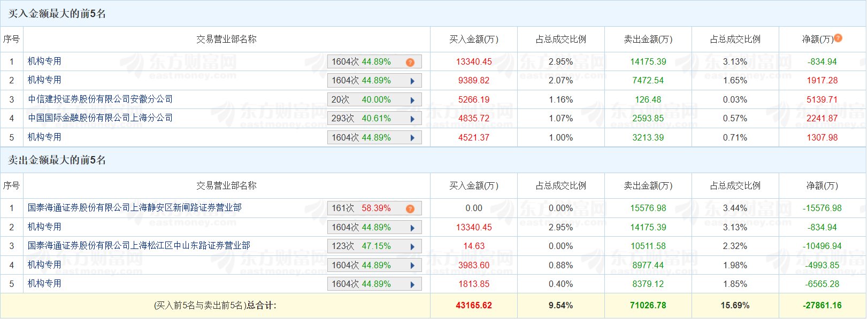
Task: Click the orange help icon beside 净额(万) header
Action: [838, 38]
